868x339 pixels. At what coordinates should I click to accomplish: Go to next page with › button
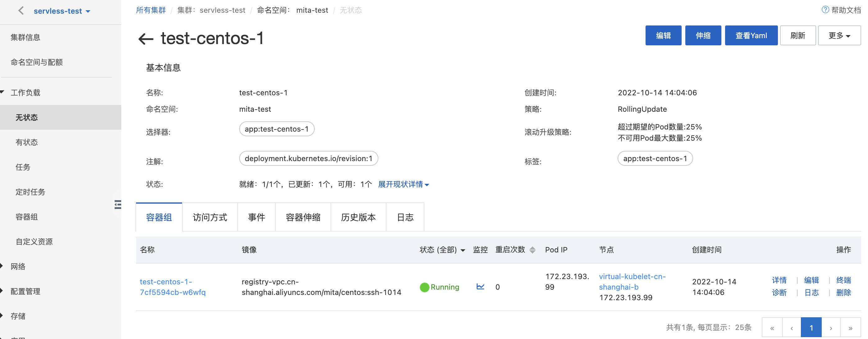(831, 328)
